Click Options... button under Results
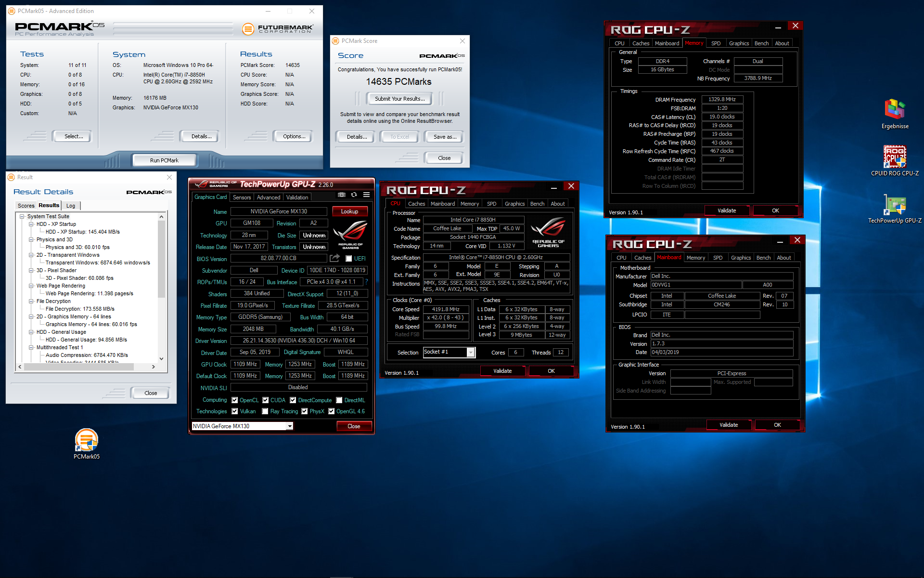Image resolution: width=924 pixels, height=578 pixels. click(294, 136)
